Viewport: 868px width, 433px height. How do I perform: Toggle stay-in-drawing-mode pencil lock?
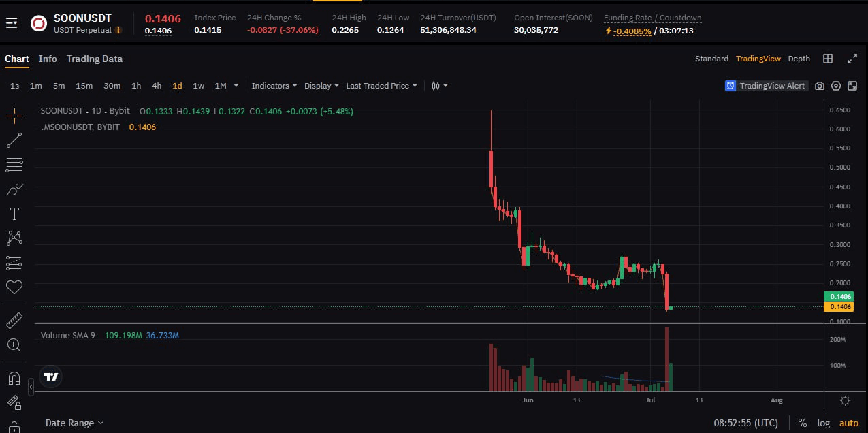(x=14, y=402)
